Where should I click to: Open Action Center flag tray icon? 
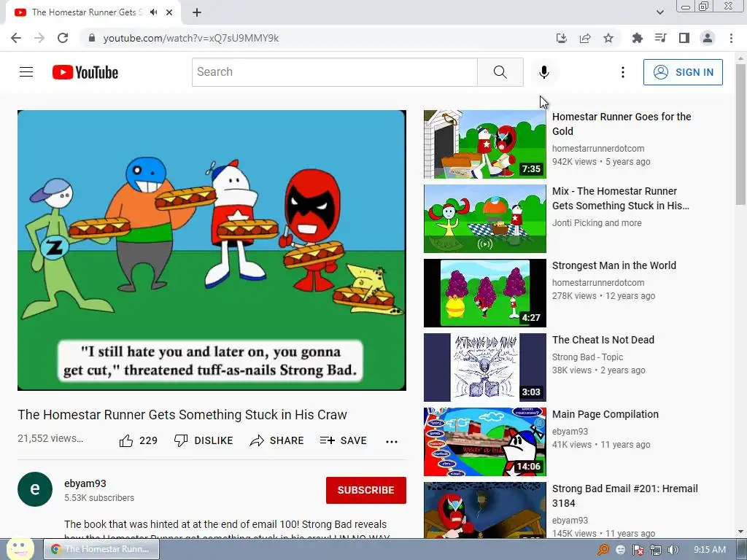638,550
